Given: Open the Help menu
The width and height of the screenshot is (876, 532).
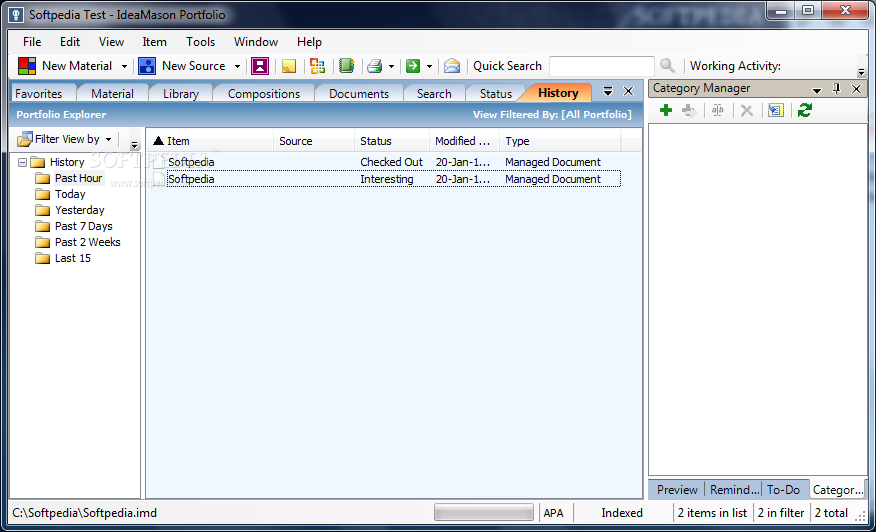Looking at the screenshot, I should click(x=309, y=42).
